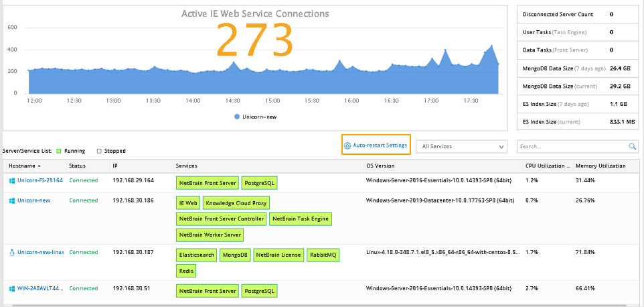Viewport: 644px width, 307px height.
Task: Click the NetBrain License service tag
Action: tap(278, 255)
